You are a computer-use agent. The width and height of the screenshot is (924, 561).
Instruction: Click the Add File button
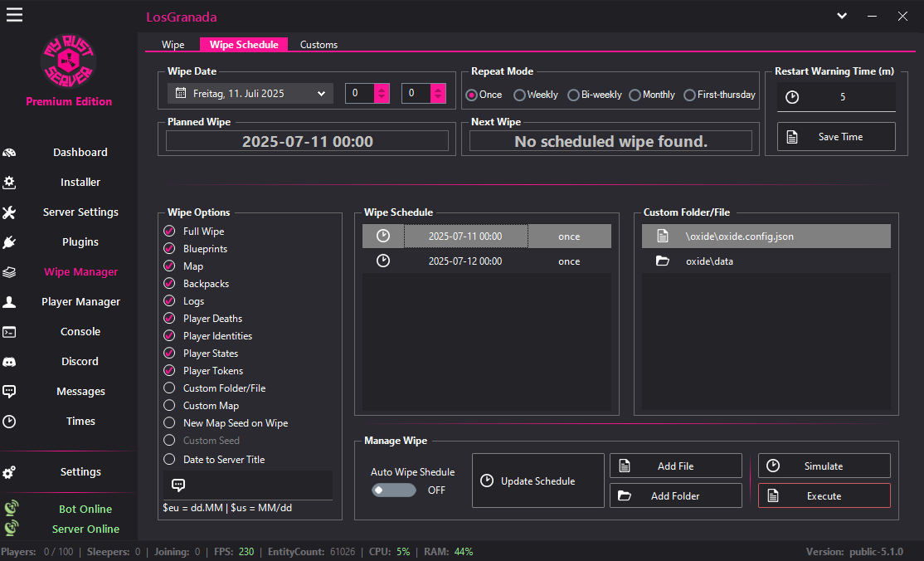pyautogui.click(x=676, y=466)
